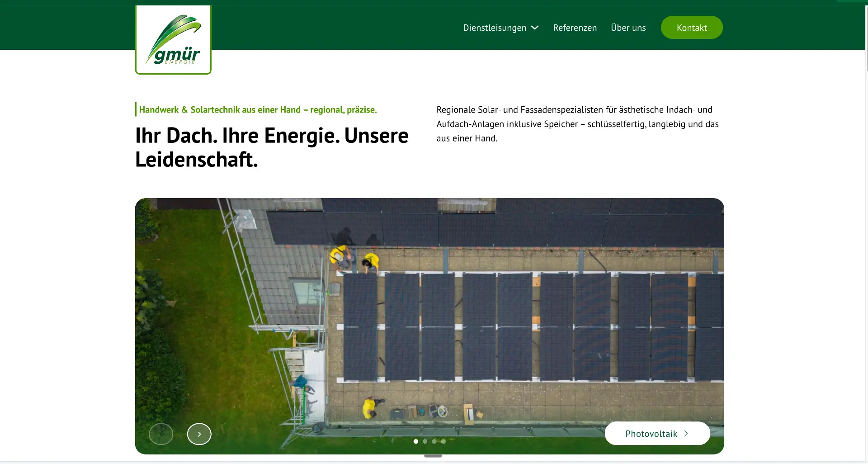This screenshot has height=464, width=868.
Task: Select the fourth carousel dot
Action: coord(443,441)
